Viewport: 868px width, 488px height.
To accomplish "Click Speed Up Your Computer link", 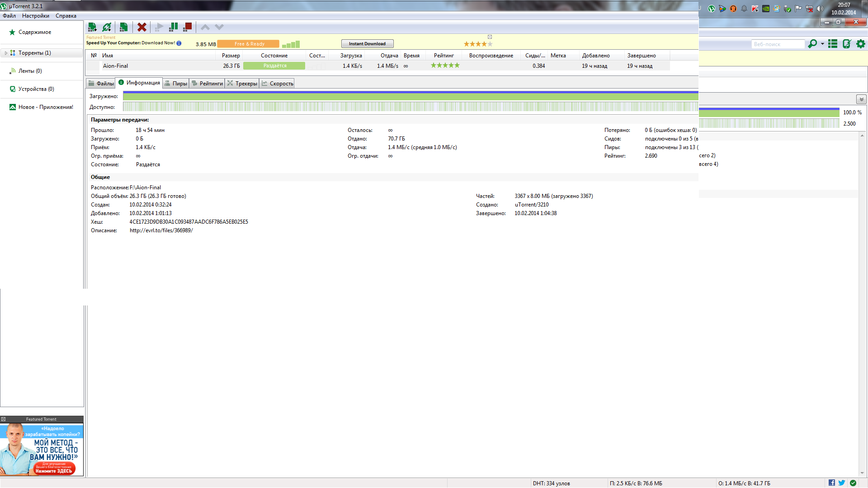I will [131, 43].
